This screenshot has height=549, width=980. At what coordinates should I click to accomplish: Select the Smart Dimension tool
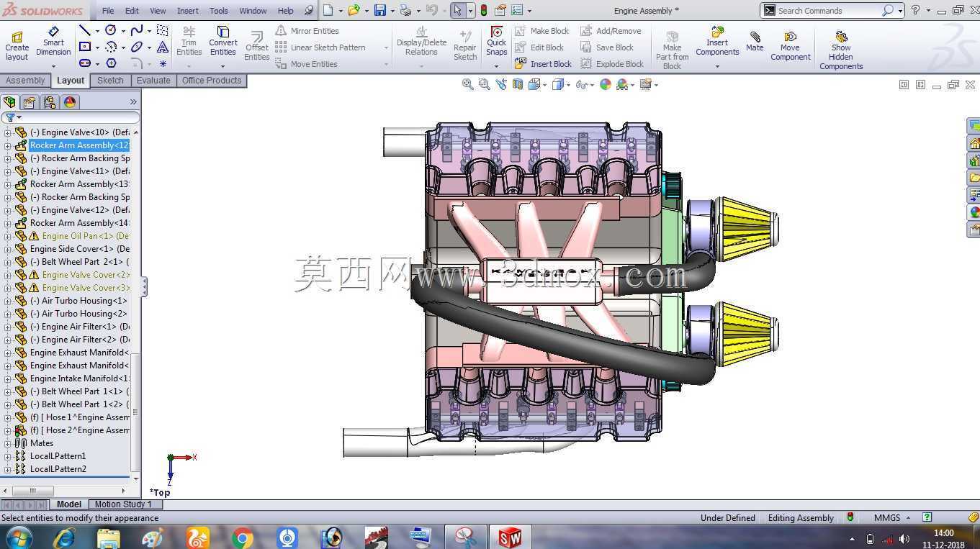click(x=53, y=42)
